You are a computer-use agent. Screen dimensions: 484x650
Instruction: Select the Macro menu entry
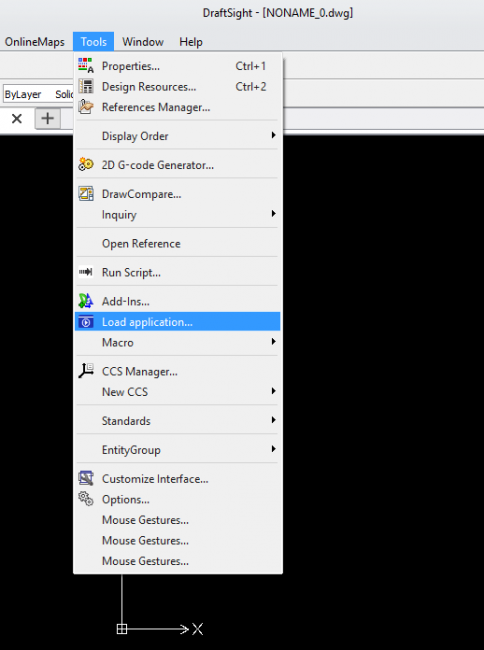[x=177, y=342]
